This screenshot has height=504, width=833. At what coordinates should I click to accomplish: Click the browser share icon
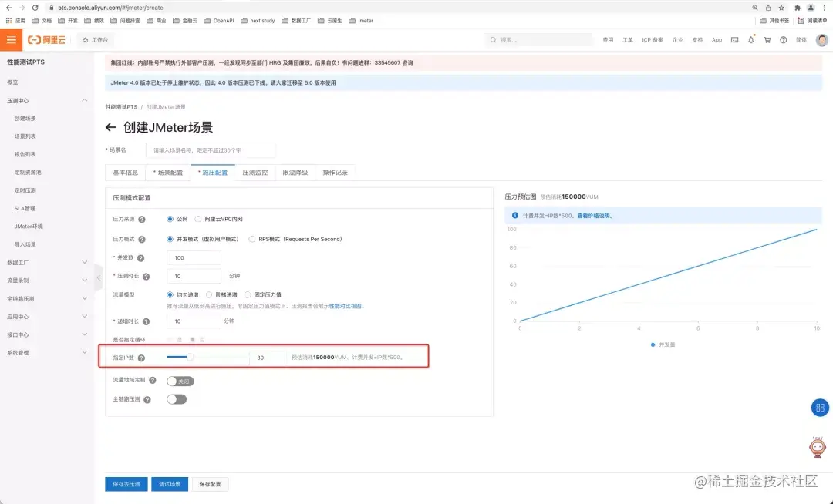tap(768, 8)
